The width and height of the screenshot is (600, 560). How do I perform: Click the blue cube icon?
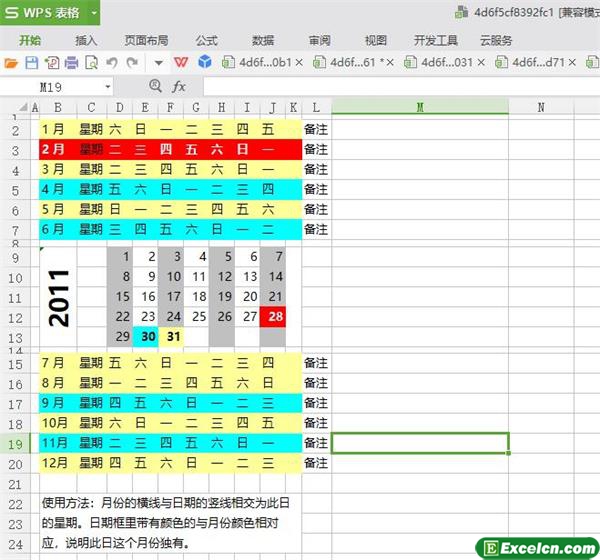coord(204,63)
